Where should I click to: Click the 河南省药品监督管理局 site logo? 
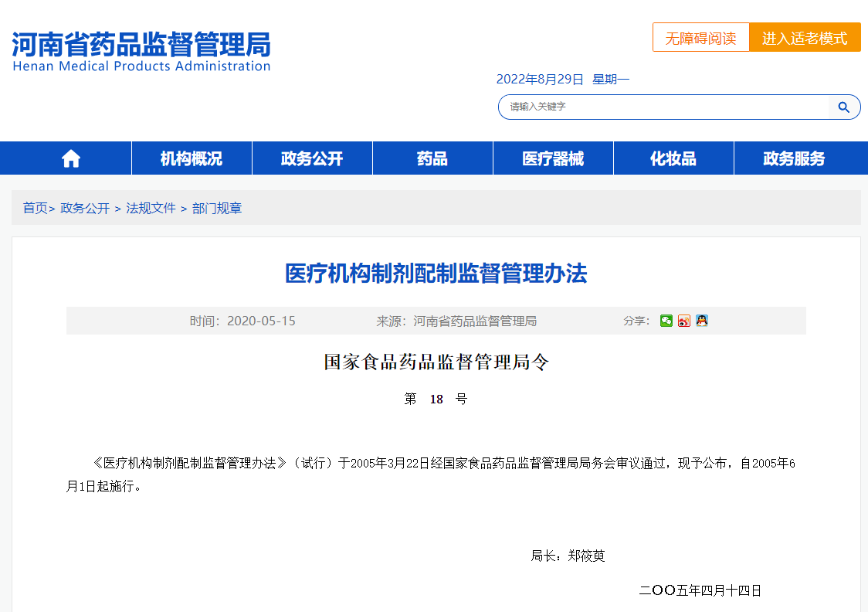(x=141, y=51)
